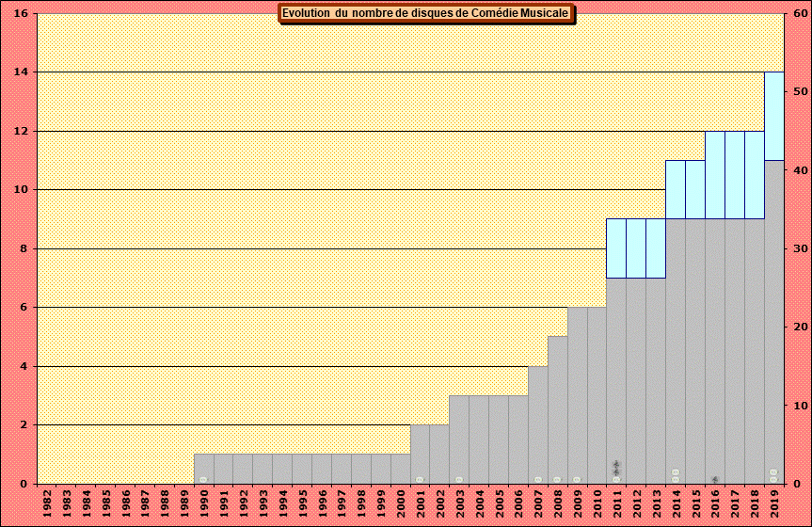This screenshot has width=812, height=527.
Task: Click the small marker icon in the 2001 bar
Action: 420,479
